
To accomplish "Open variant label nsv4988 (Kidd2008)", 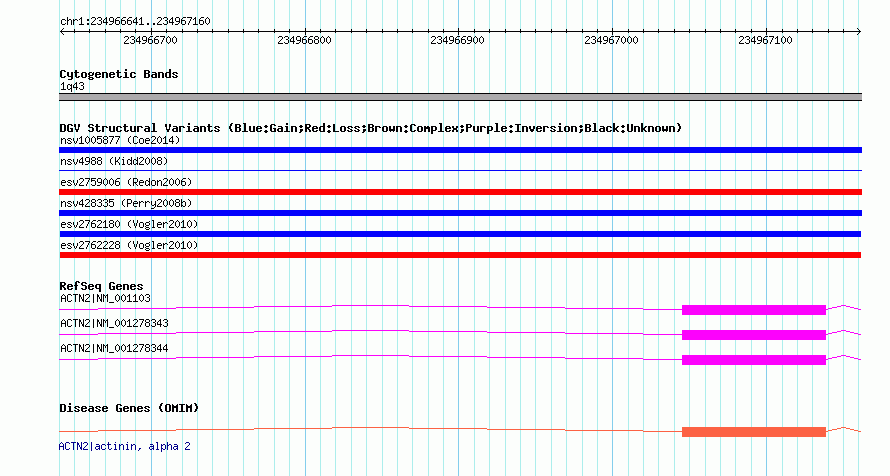I will pos(114,161).
